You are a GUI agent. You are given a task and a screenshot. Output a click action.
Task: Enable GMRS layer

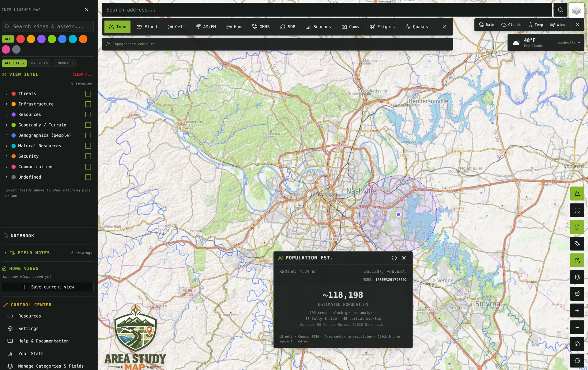click(261, 27)
